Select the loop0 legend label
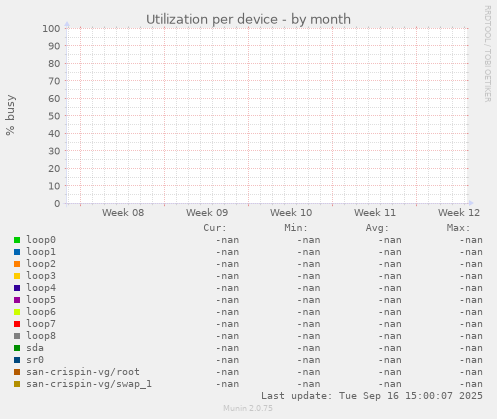 click(41, 240)
